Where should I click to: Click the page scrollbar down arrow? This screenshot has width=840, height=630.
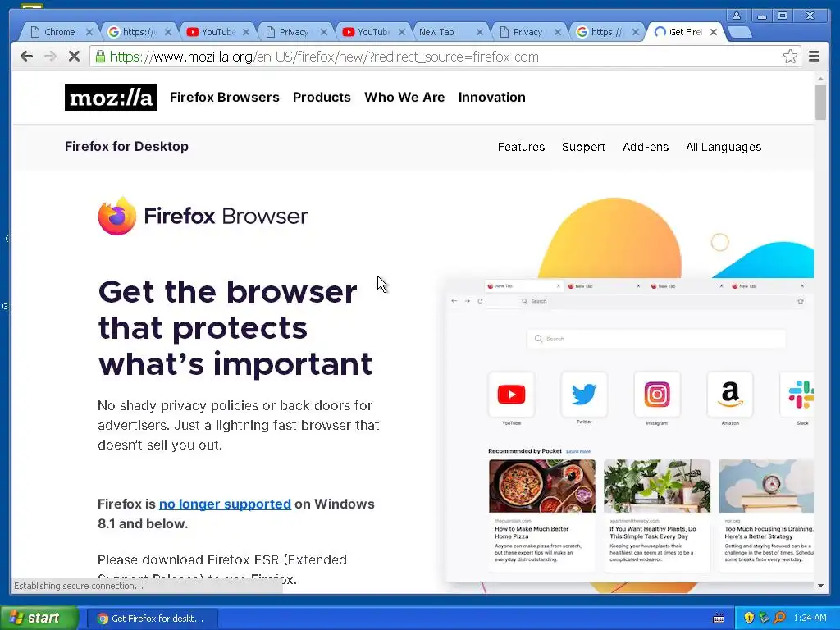[x=820, y=586]
